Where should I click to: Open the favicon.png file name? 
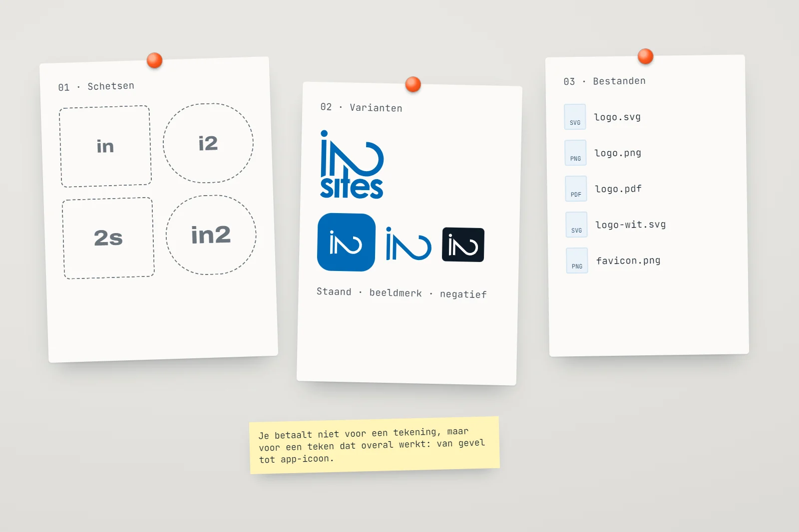click(x=628, y=261)
